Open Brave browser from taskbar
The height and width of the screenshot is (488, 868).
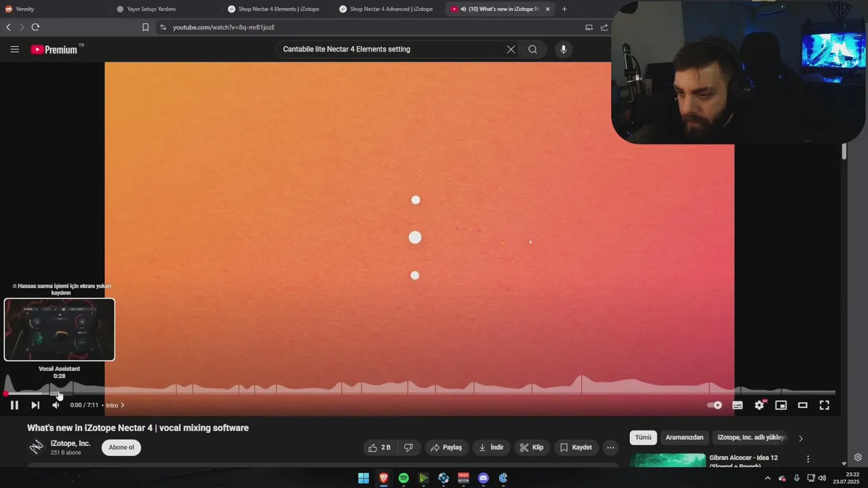pyautogui.click(x=383, y=478)
